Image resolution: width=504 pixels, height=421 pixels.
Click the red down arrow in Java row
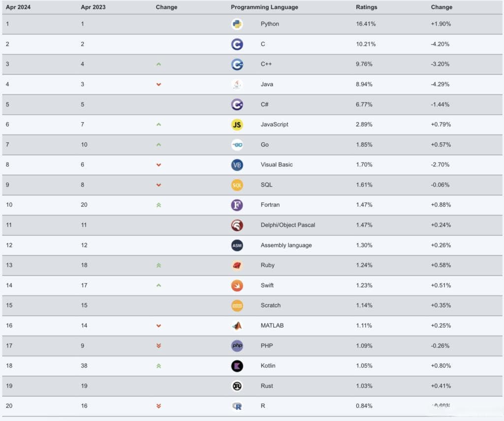coord(158,84)
